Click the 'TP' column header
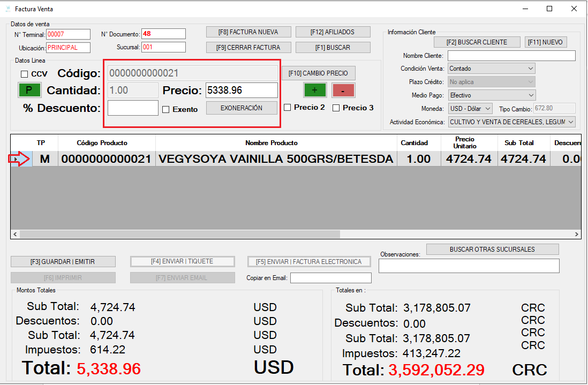Screen dimensions: 588x385 coord(41,143)
